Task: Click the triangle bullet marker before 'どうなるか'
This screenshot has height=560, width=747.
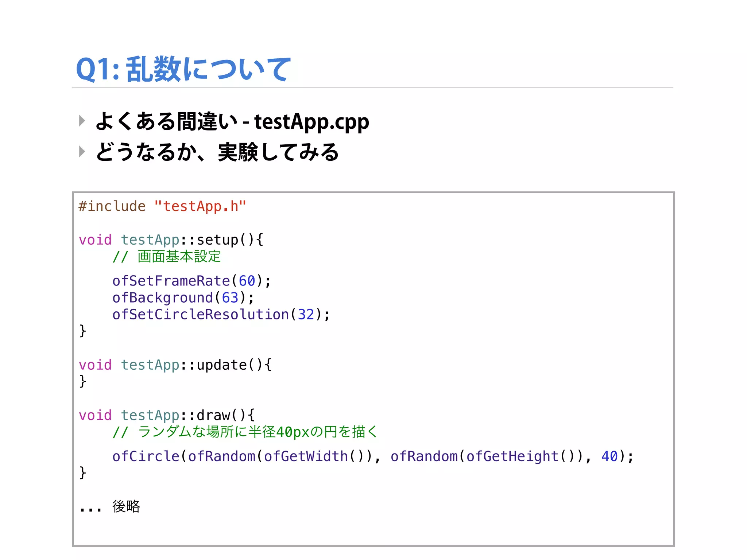Action: pos(82,151)
